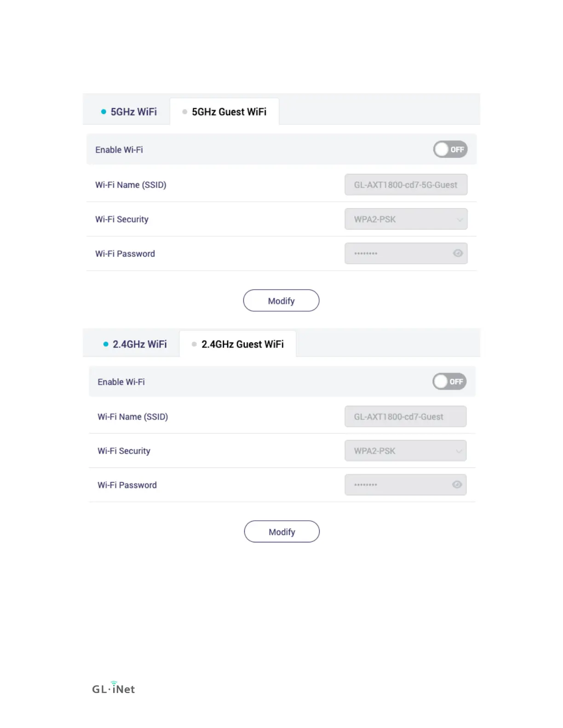Click the GL-AXT1800-cd7-Guest SSID field

pos(406,416)
